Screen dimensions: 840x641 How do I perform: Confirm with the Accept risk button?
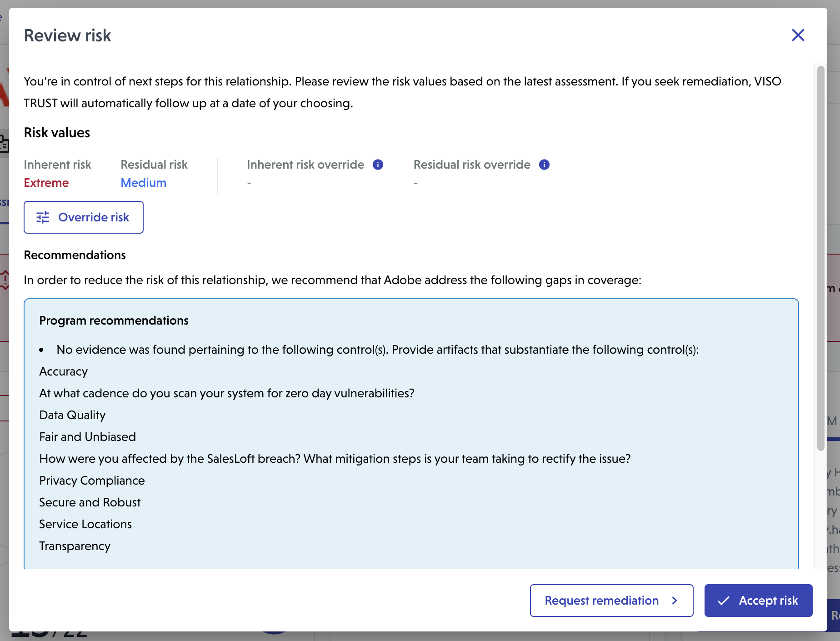[x=758, y=601]
